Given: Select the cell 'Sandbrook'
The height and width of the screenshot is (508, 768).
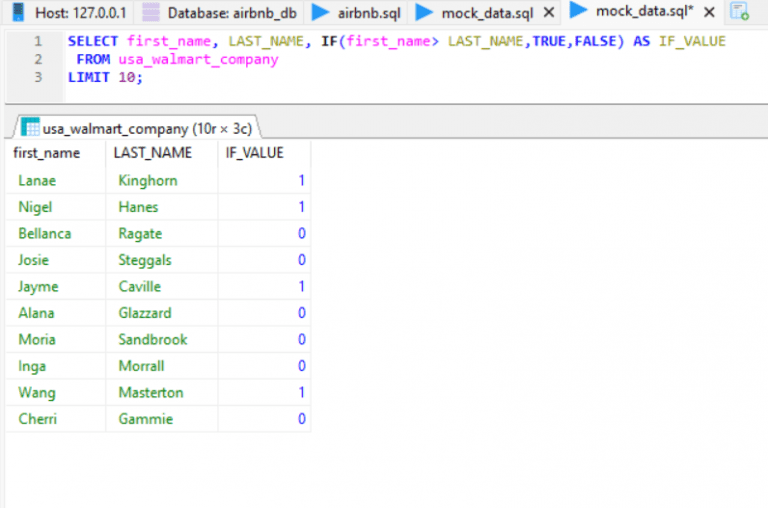Looking at the screenshot, I should [162, 339].
